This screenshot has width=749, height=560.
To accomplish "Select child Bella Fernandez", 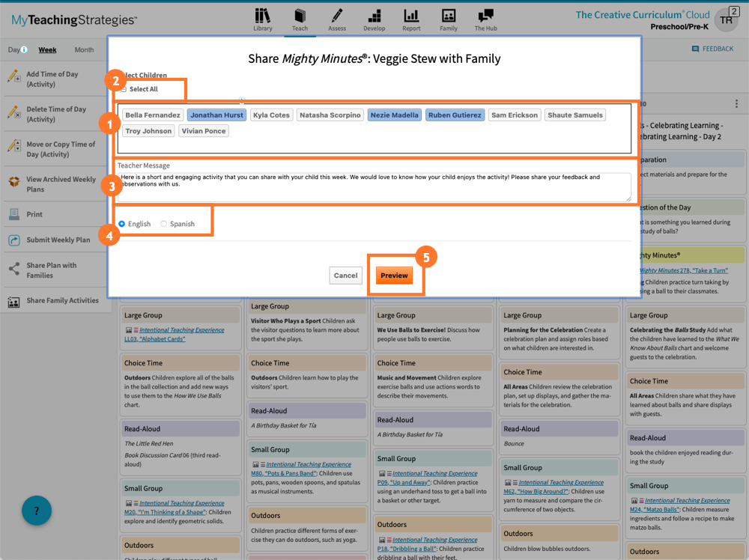I will pos(153,115).
